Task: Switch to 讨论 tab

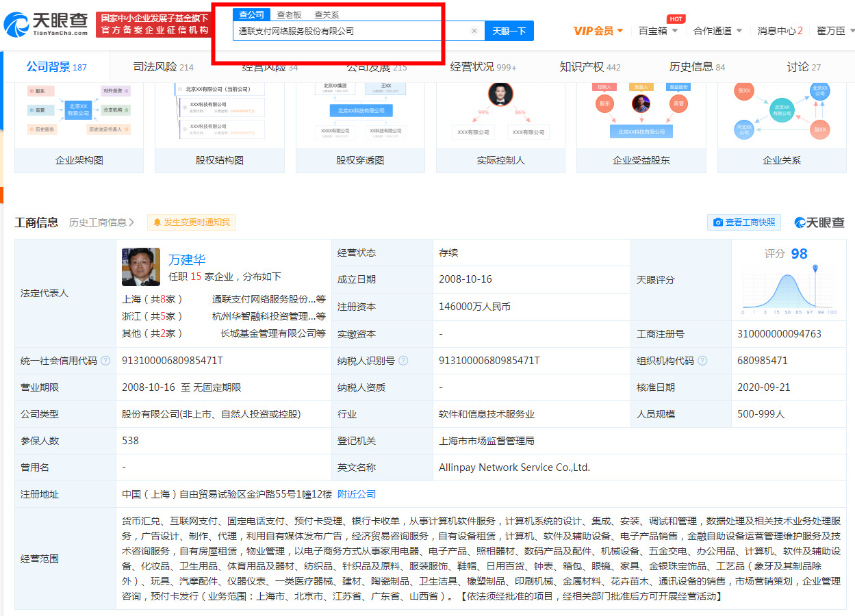Action: 804,66
